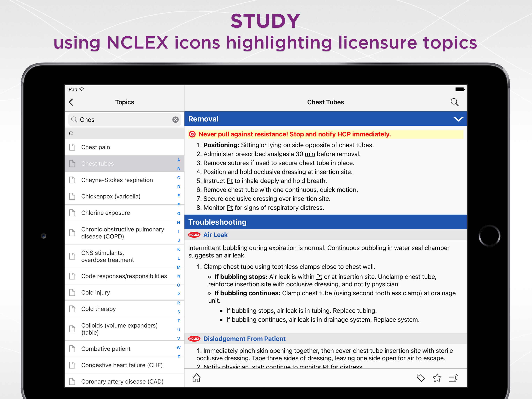The height and width of the screenshot is (399, 532).
Task: Clear the Ches search text
Action: pos(176,120)
